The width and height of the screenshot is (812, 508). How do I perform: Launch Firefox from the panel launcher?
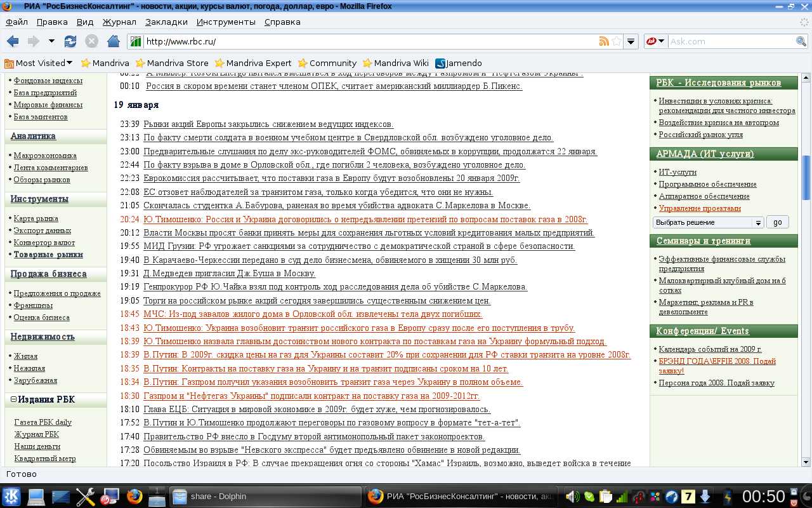[x=134, y=497]
